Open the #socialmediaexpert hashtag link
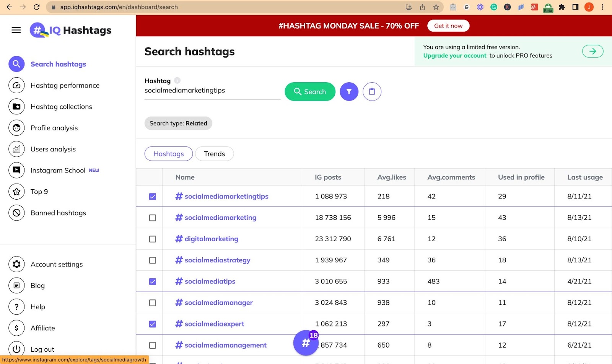Screen dimensions: 612x364 (x=210, y=324)
